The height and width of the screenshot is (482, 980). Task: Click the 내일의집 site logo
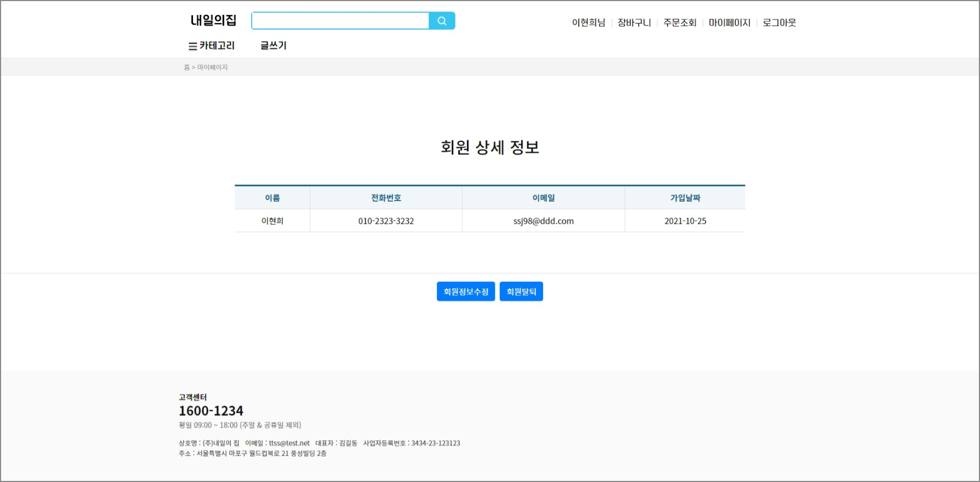(213, 20)
